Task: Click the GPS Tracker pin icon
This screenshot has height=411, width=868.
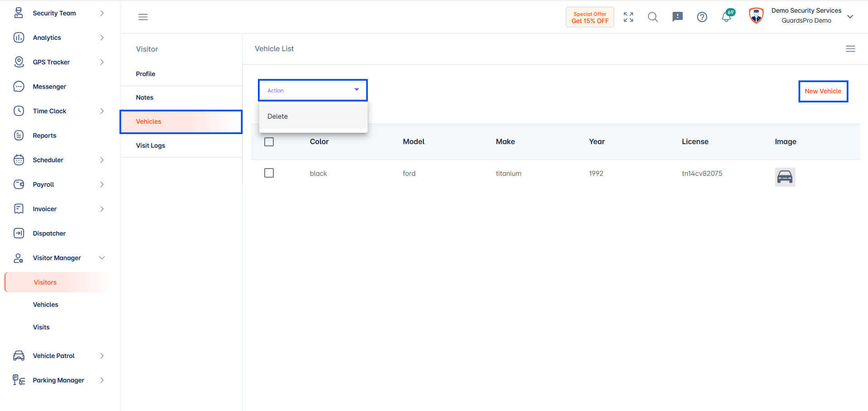Action: tap(19, 62)
